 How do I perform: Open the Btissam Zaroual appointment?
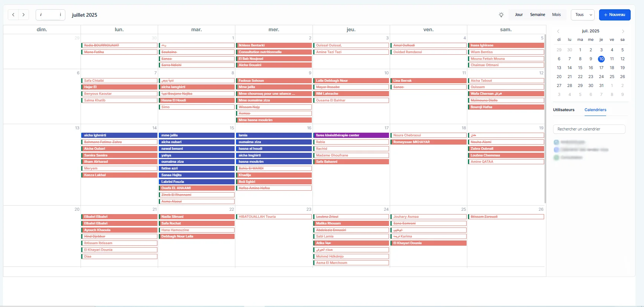[x=506, y=217]
